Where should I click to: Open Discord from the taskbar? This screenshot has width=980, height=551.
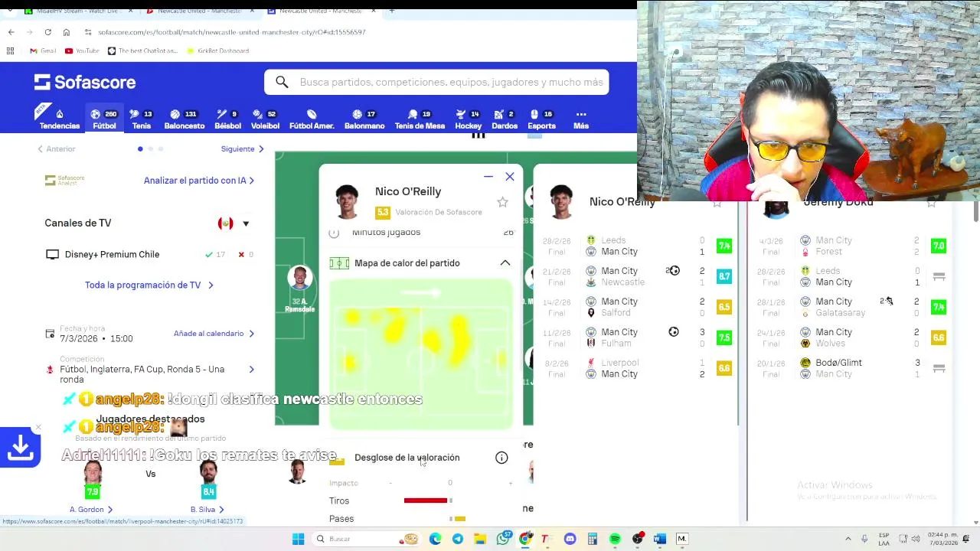tap(570, 539)
